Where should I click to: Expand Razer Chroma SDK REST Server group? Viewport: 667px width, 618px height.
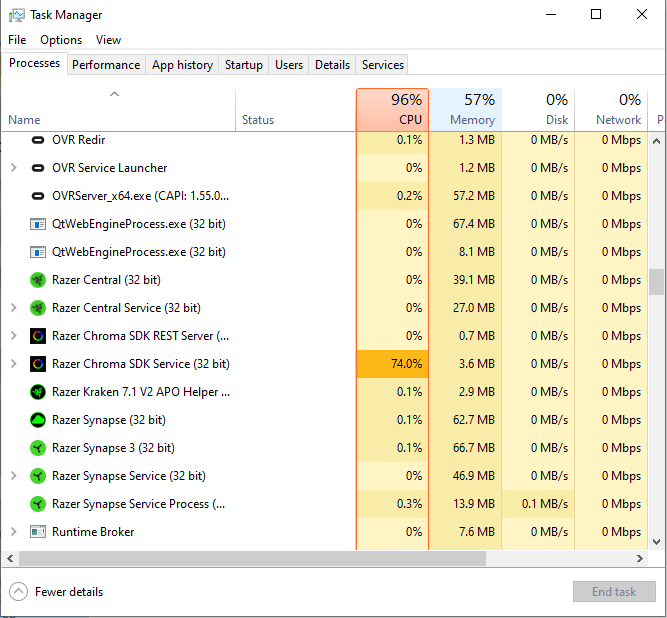click(x=14, y=336)
